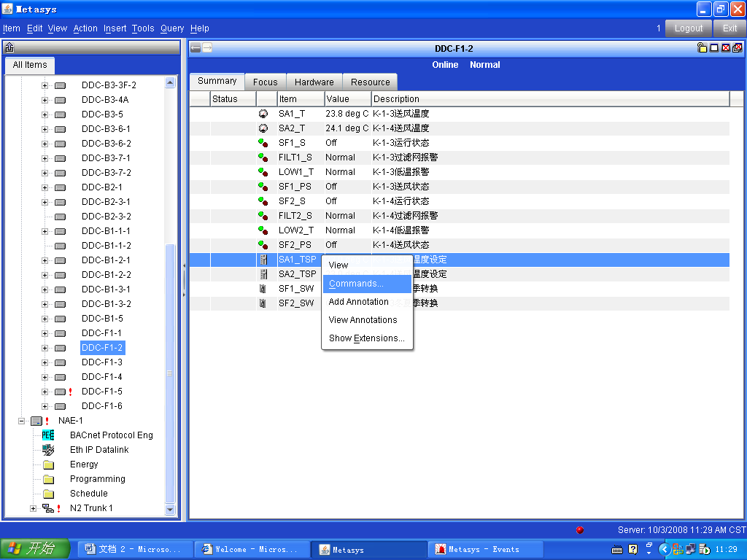Select the SF1_SW row item

(296, 289)
